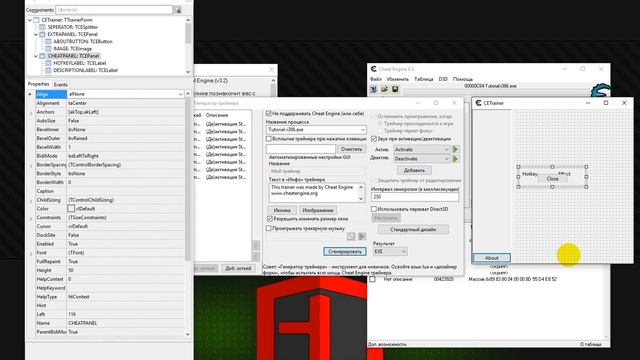
Task: Open the process name dropdown Tutorial-i386.exe
Action: (362, 130)
